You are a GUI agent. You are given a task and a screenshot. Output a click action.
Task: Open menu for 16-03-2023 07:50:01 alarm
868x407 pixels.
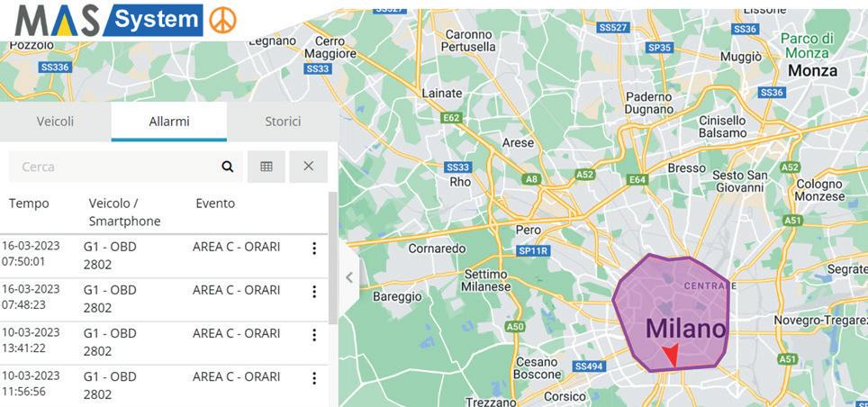314,249
